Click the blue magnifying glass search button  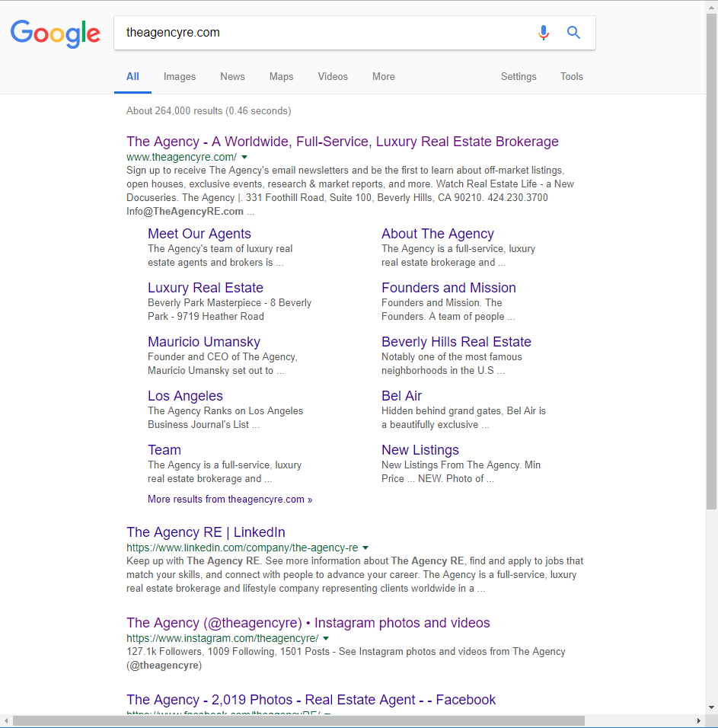pyautogui.click(x=573, y=33)
